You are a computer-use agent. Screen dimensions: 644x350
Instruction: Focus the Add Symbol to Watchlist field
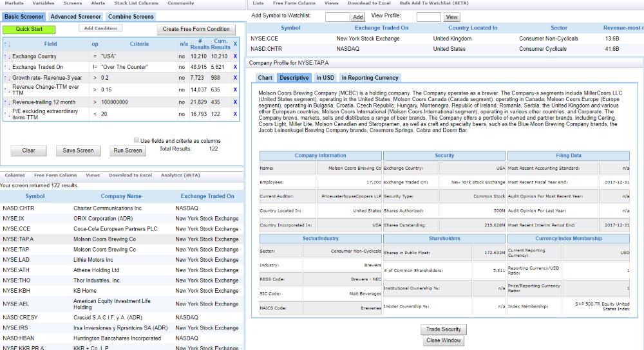[337, 17]
